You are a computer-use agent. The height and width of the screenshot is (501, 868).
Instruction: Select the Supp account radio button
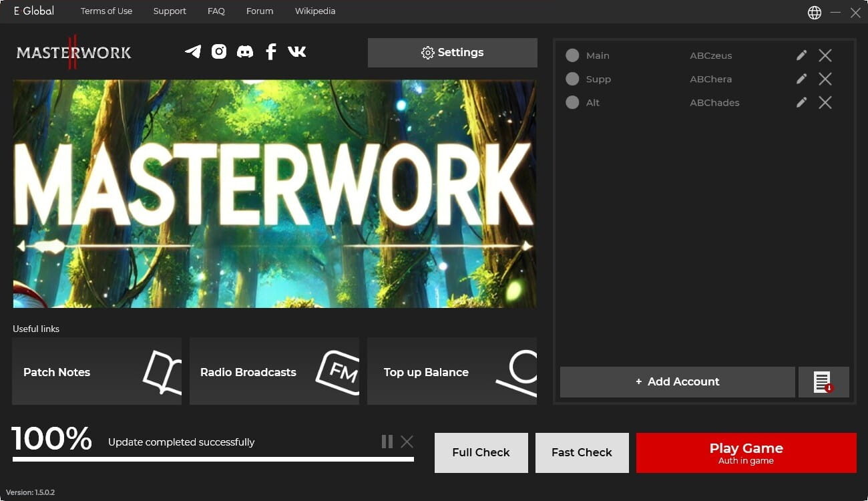(x=572, y=79)
